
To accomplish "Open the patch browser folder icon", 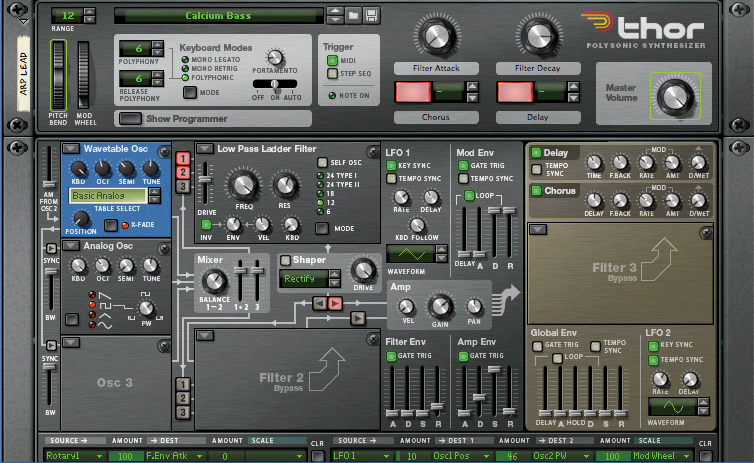I will click(353, 15).
